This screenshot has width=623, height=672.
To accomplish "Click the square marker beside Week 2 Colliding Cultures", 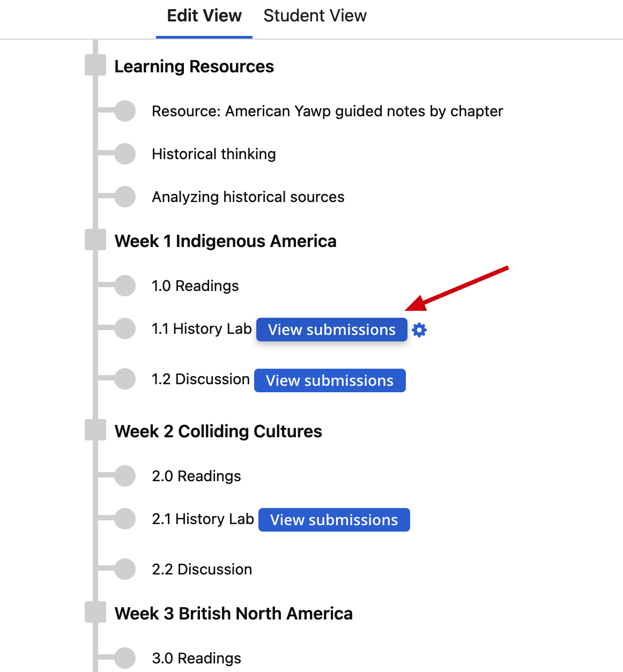I will (95, 430).
